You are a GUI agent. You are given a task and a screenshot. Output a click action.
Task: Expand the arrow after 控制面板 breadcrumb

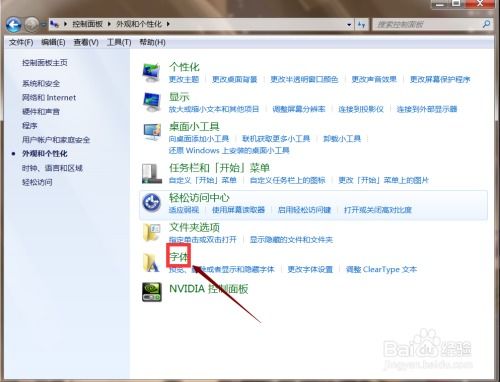click(x=109, y=24)
